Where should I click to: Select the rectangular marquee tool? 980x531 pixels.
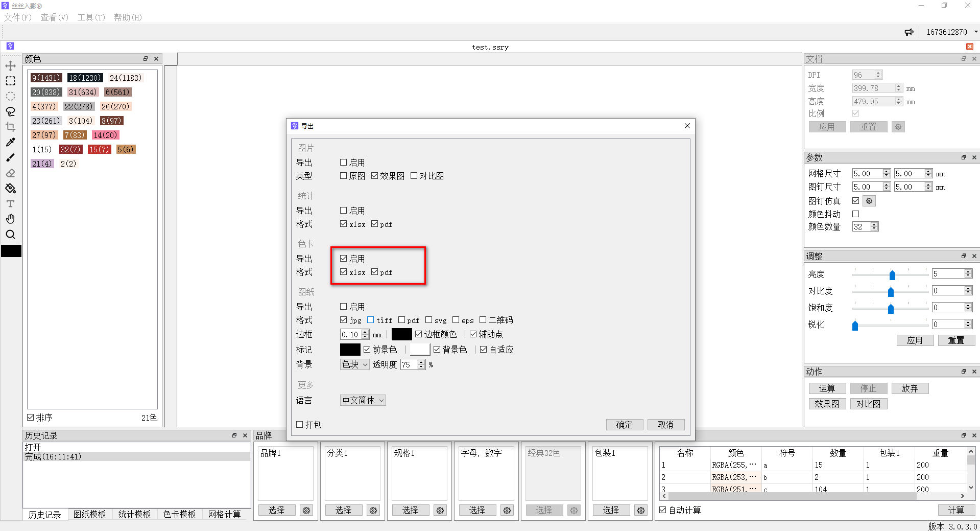[x=10, y=81]
